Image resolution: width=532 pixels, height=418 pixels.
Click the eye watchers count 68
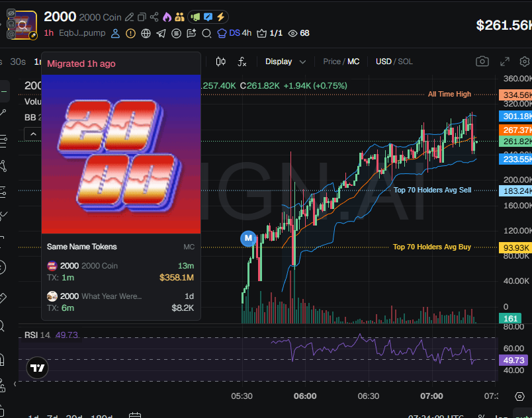tap(298, 33)
